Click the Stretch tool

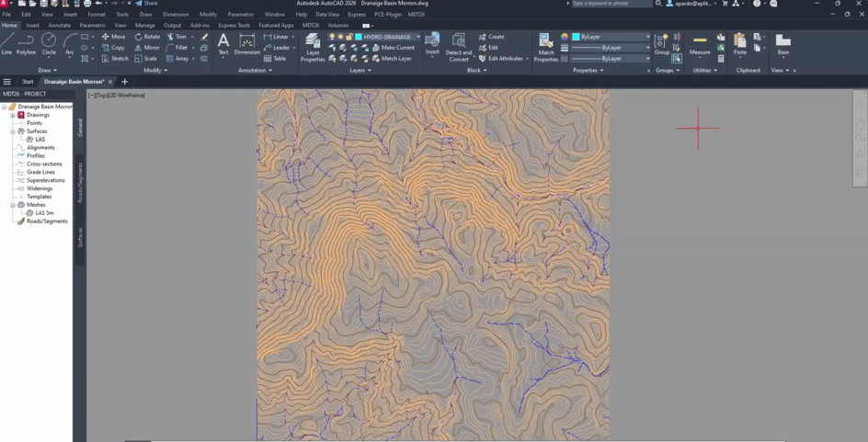(x=115, y=58)
